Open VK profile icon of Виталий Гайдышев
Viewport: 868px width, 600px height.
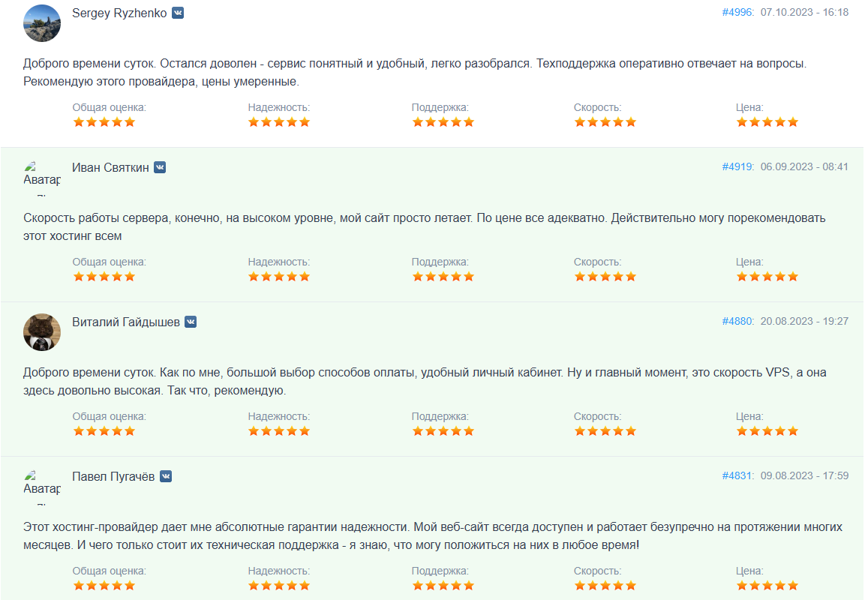[191, 322]
